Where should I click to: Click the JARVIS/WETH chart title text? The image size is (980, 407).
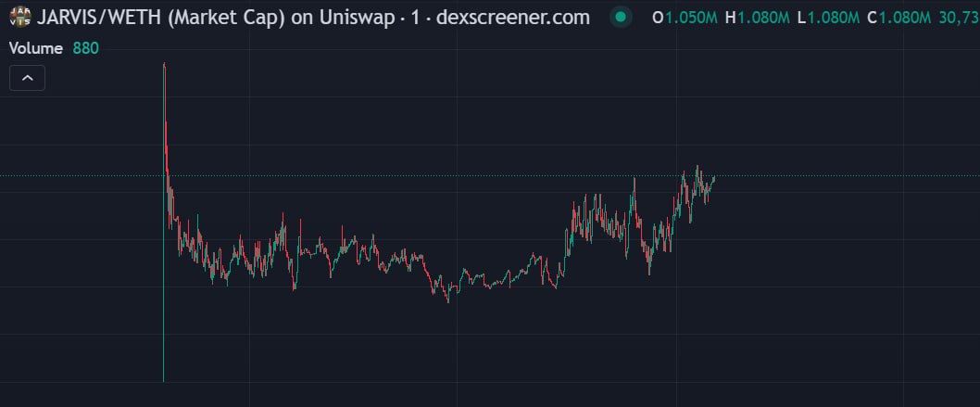[x=313, y=18]
